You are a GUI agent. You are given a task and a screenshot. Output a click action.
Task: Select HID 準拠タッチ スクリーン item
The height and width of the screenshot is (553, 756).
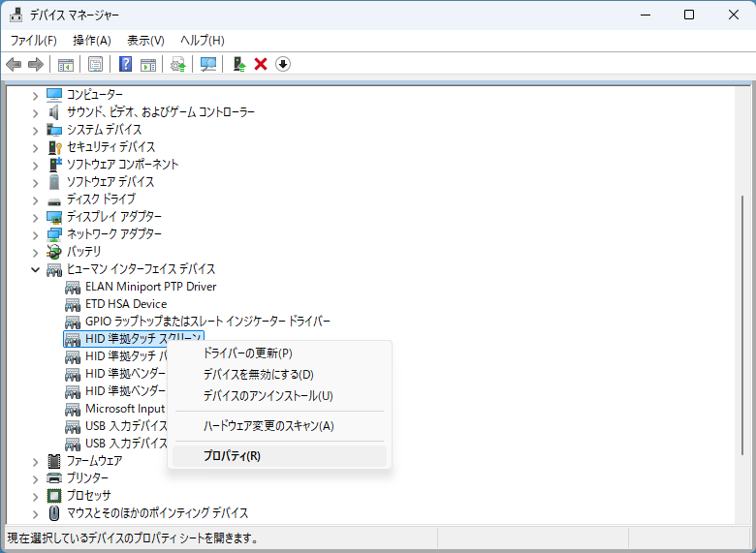tap(134, 339)
